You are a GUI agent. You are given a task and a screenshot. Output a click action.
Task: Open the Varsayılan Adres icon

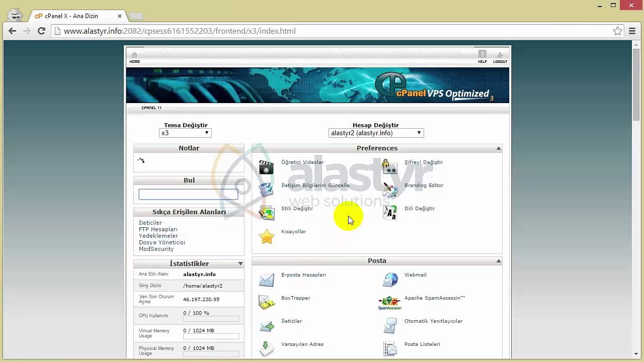266,348
